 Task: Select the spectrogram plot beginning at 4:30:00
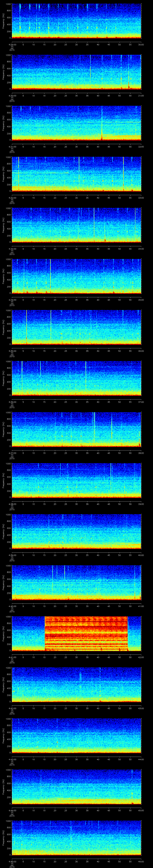coord(76,72)
